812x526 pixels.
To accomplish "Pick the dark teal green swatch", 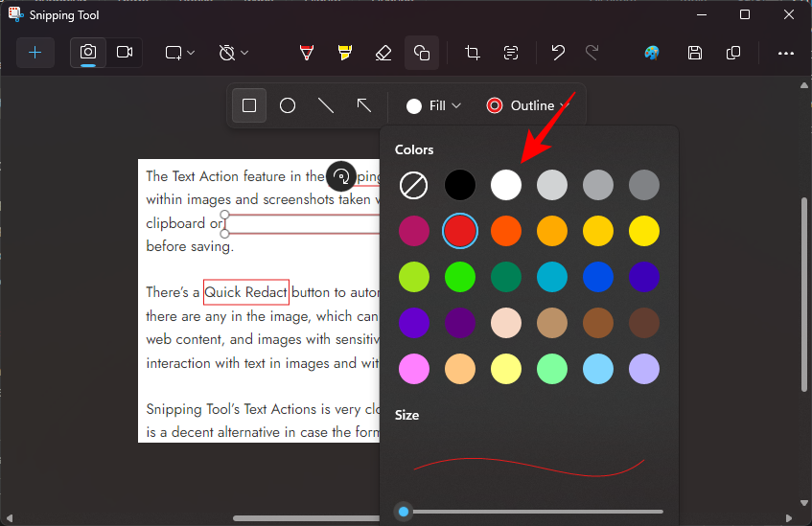I will [506, 277].
